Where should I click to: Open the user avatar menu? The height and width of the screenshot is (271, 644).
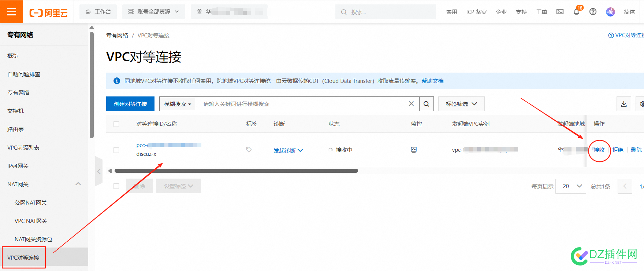pyautogui.click(x=610, y=12)
